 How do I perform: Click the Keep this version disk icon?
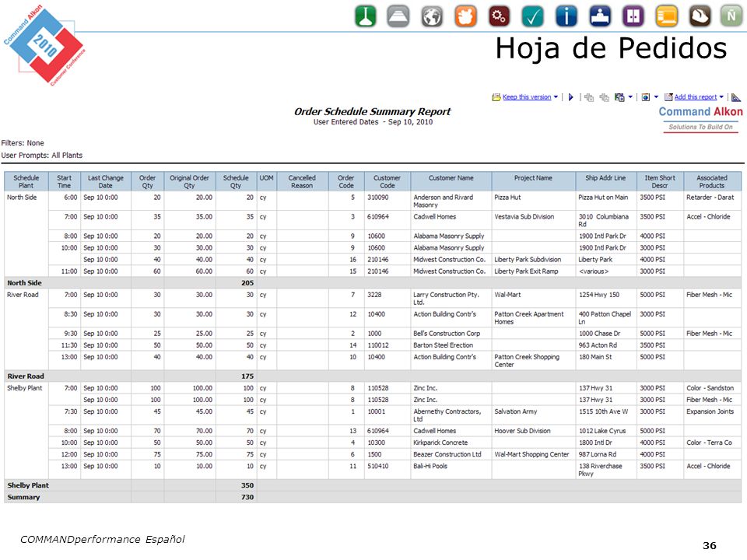(x=496, y=97)
